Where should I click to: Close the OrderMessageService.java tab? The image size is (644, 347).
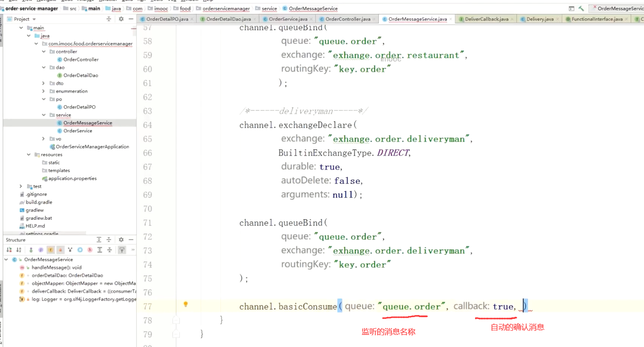click(451, 19)
